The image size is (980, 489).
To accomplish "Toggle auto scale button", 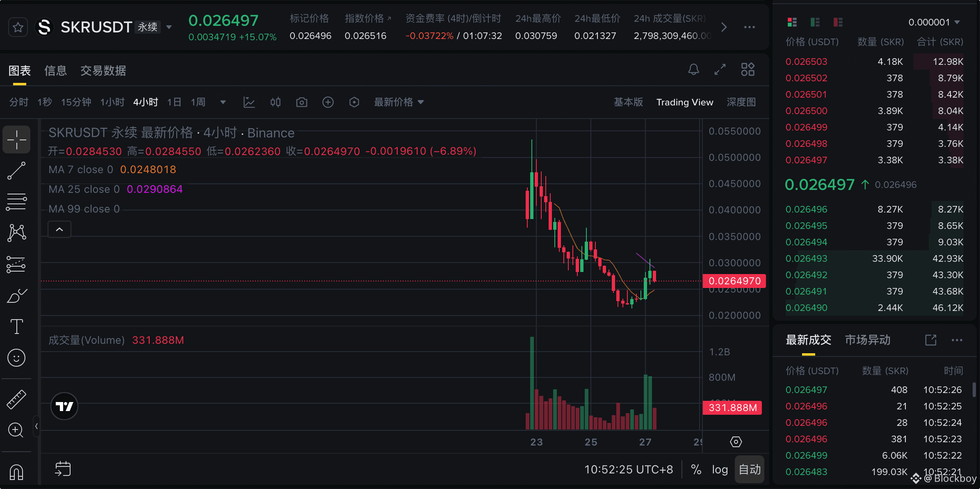I will click(750, 469).
